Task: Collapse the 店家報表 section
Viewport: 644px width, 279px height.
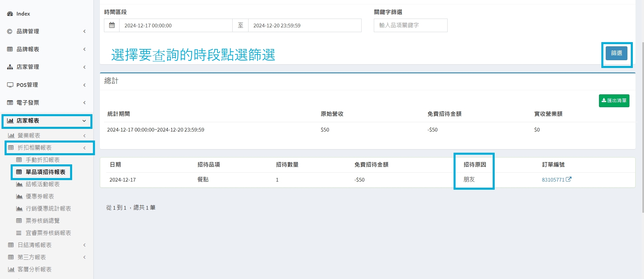Action: click(84, 121)
